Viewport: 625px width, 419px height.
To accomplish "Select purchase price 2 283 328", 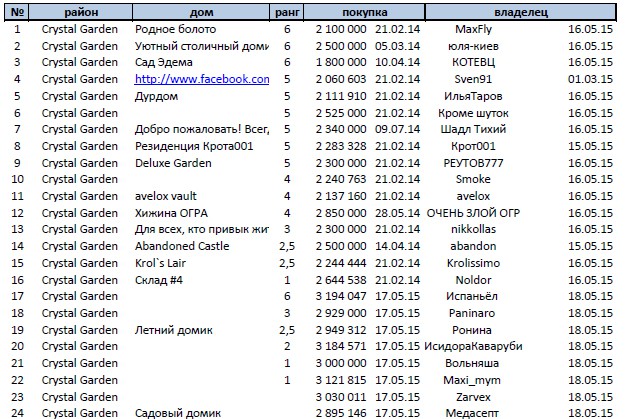I will point(341,146).
